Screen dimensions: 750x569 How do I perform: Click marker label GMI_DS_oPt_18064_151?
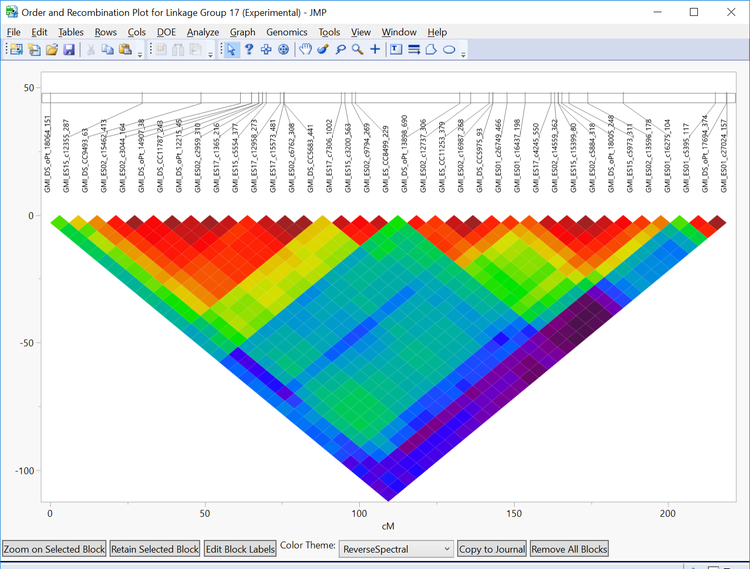pos(47,154)
